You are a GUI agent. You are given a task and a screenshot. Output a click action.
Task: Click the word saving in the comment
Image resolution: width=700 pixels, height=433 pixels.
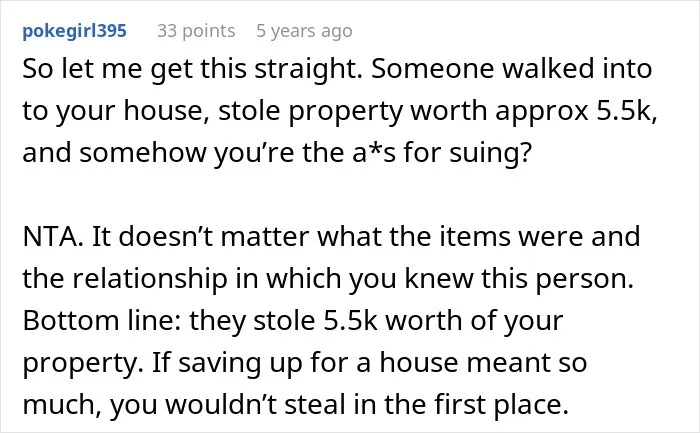(219, 363)
